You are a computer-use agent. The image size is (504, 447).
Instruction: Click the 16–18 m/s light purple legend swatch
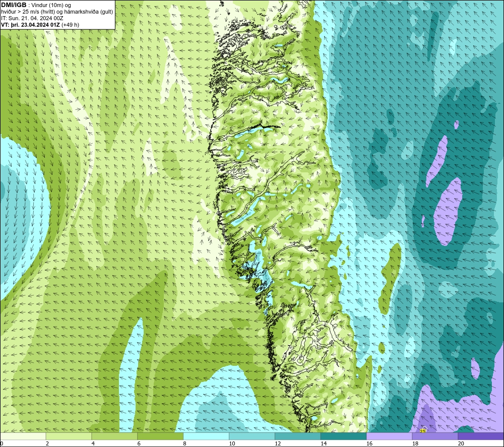click(x=389, y=436)
